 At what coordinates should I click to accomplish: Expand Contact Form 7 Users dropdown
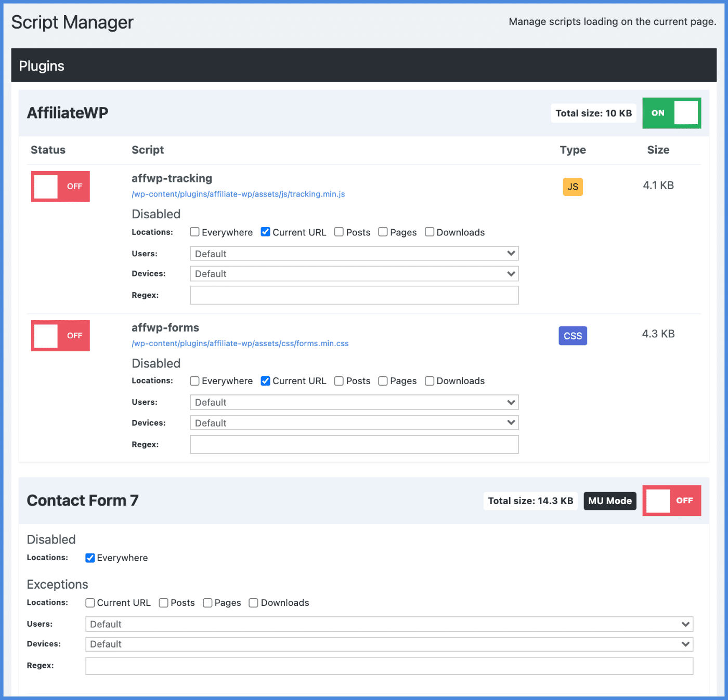coord(389,624)
